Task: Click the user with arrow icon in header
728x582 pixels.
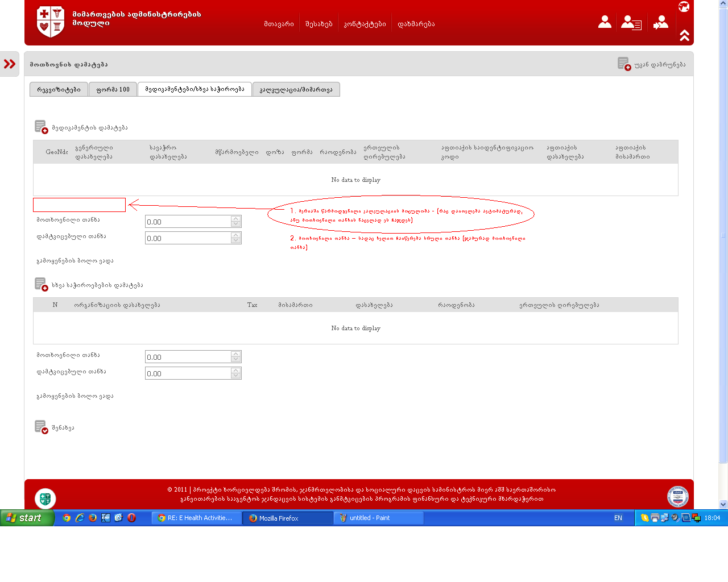Action: (x=660, y=23)
